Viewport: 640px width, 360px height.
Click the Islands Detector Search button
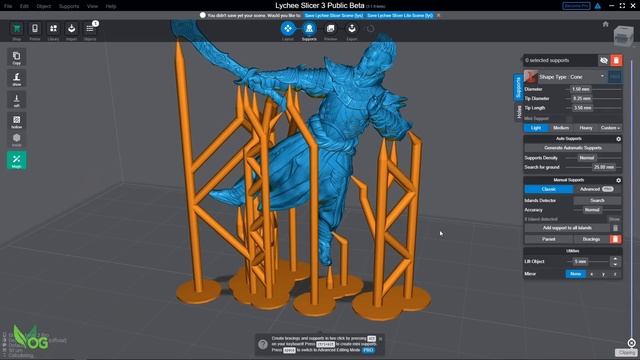click(x=597, y=200)
